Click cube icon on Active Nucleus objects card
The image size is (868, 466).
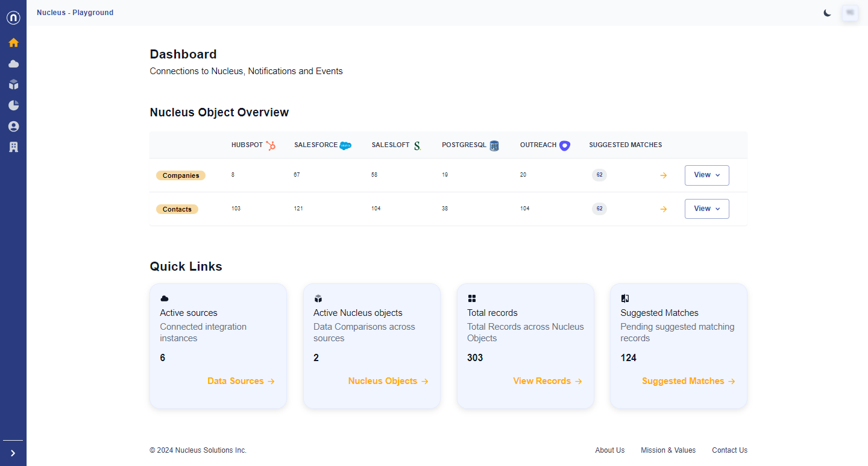click(x=318, y=298)
